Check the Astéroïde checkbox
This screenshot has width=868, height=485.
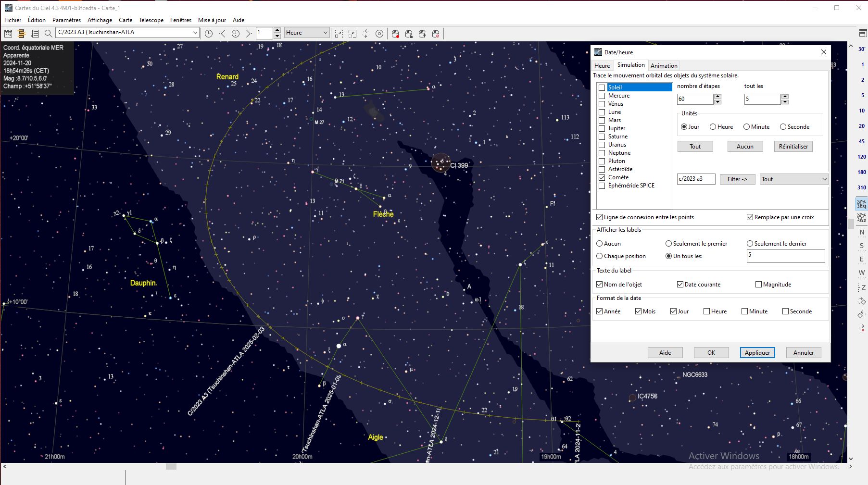(x=602, y=169)
